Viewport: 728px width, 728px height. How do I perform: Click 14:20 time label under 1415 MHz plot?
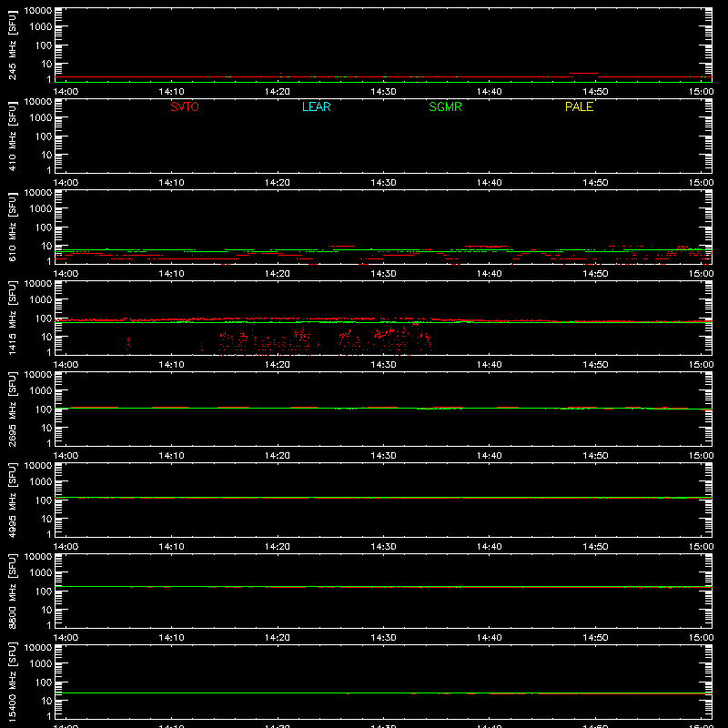coord(278,365)
